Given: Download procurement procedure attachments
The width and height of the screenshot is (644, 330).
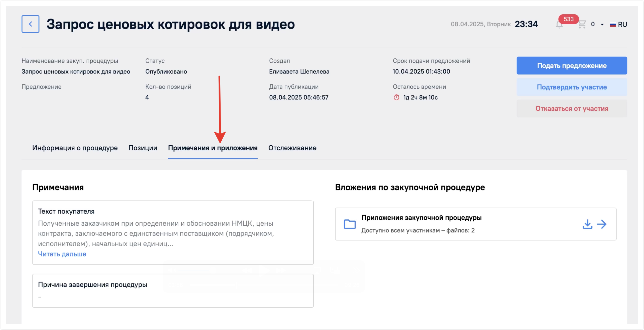Looking at the screenshot, I should pos(587,224).
